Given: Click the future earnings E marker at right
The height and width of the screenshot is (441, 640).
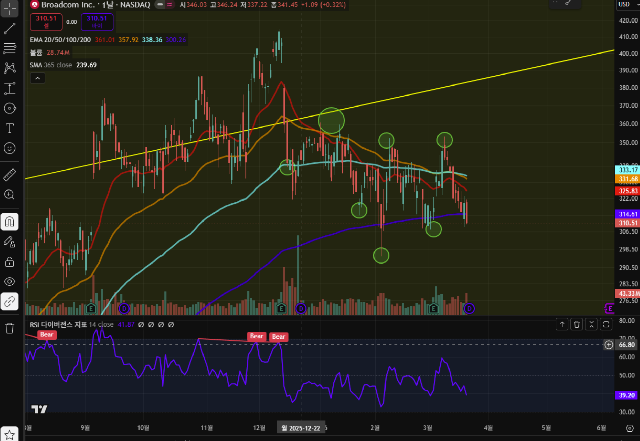Looking at the screenshot, I should click(x=609, y=308).
